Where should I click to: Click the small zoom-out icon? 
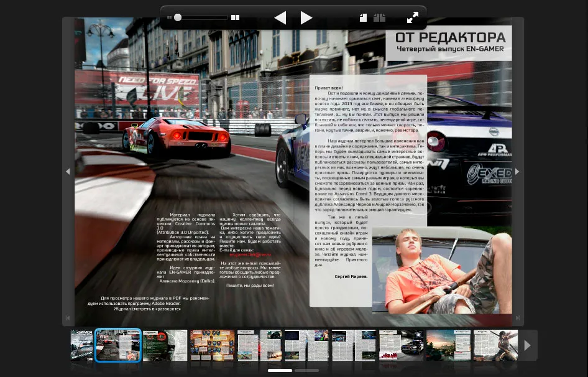pos(169,18)
